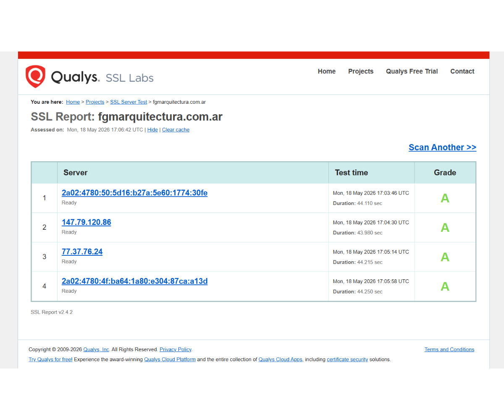The width and height of the screenshot is (504, 420).
Task: Click the Ready status under 77.37.76.24
Action: [x=69, y=262]
